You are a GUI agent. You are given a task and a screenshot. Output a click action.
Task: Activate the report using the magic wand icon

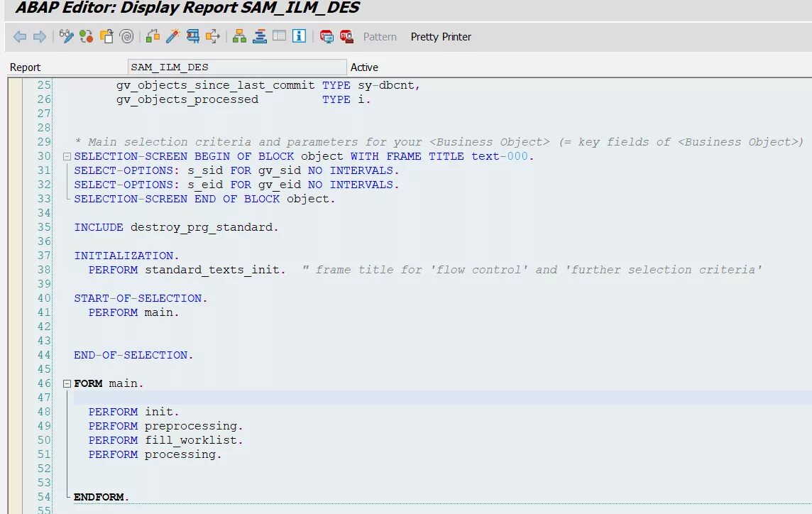click(x=172, y=36)
